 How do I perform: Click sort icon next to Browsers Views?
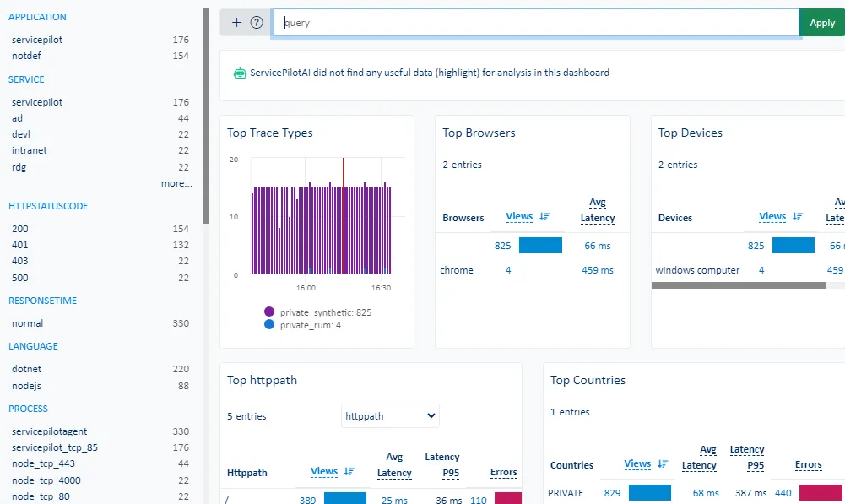[x=544, y=217]
